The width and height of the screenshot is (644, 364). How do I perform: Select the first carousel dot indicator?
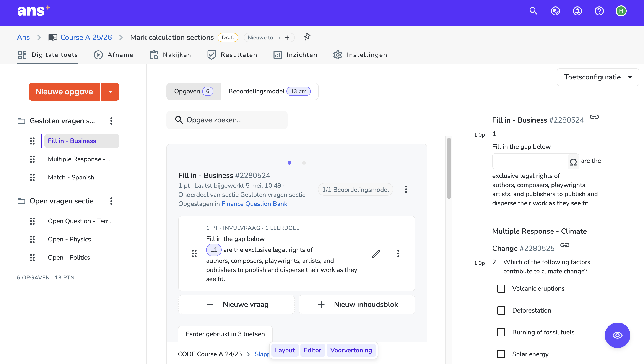[x=289, y=163]
